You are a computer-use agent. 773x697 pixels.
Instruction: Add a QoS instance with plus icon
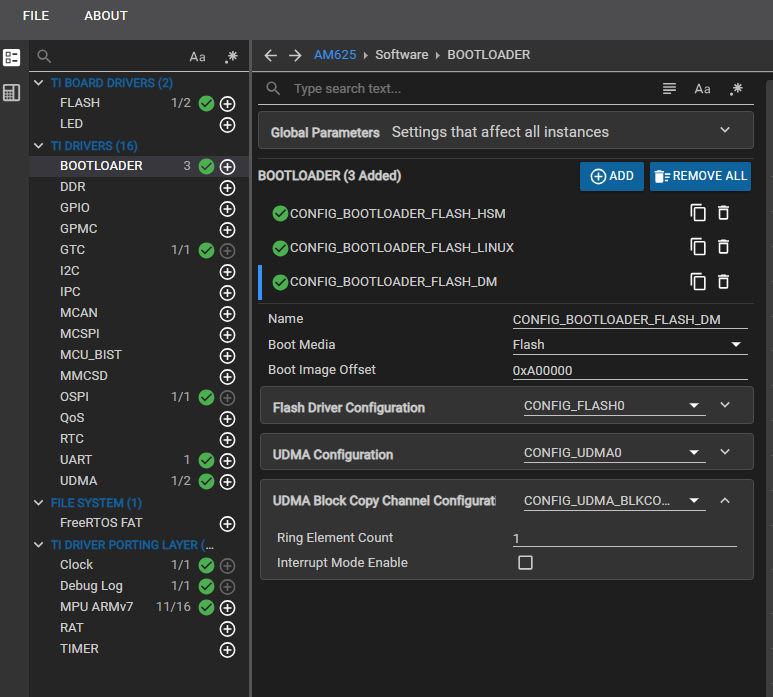[x=227, y=419]
